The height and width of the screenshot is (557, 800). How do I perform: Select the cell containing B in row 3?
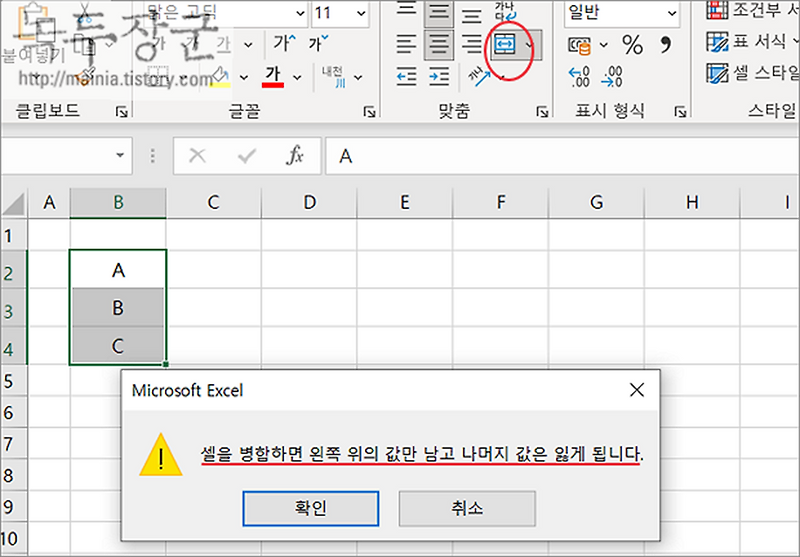tap(118, 308)
